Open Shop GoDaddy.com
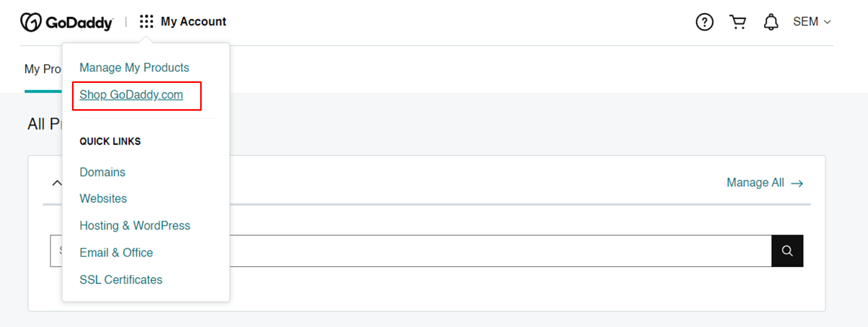Screen dimensions: 868x327 (131, 95)
